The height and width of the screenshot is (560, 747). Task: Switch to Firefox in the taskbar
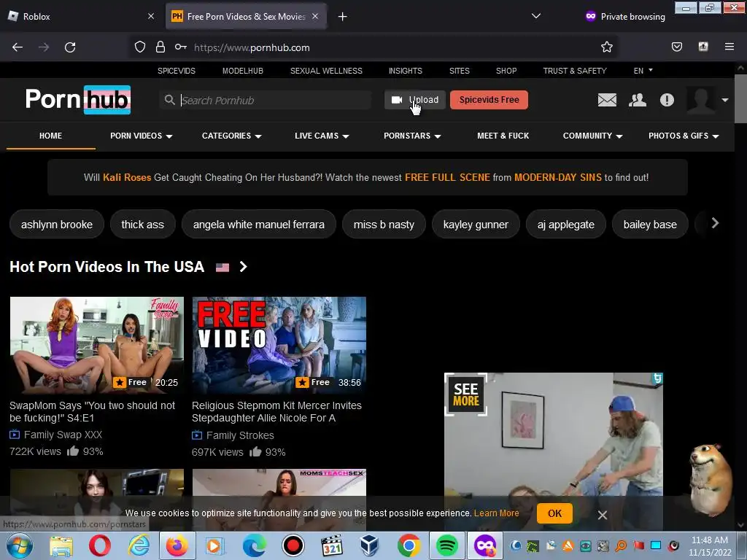pyautogui.click(x=177, y=545)
